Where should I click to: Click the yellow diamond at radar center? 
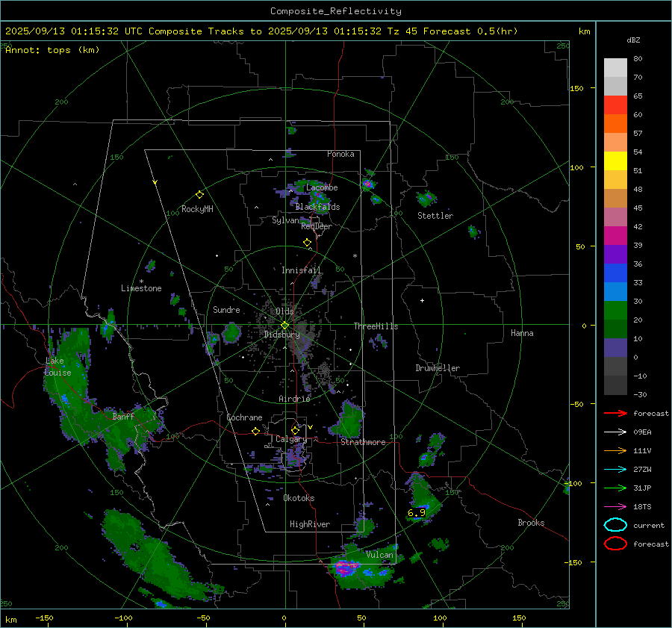(x=284, y=326)
